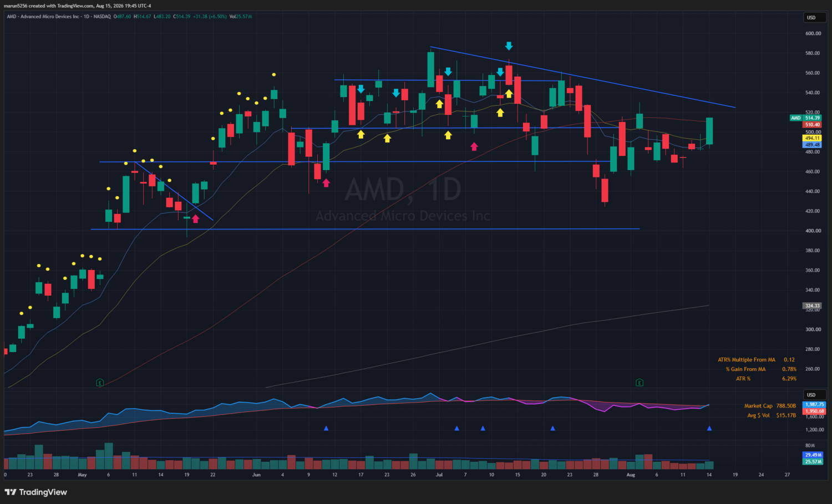Click the red 1,950.68 indicator value label

click(815, 411)
